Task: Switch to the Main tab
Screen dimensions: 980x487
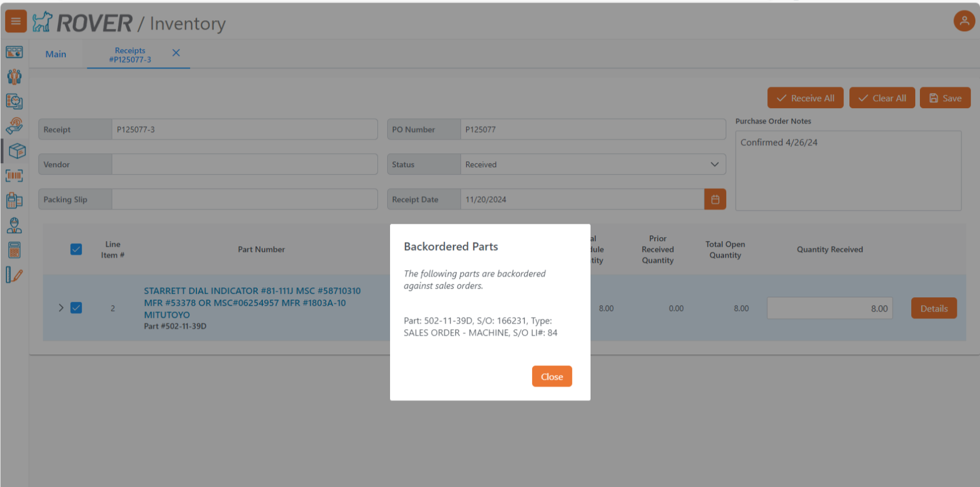Action: [x=56, y=54]
